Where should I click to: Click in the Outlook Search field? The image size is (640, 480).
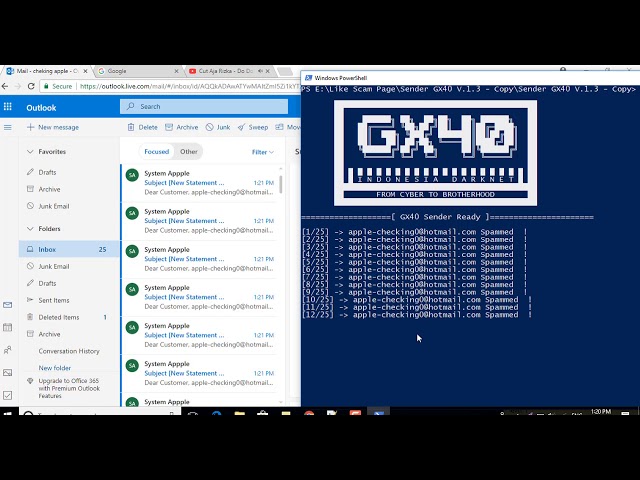click(204, 107)
